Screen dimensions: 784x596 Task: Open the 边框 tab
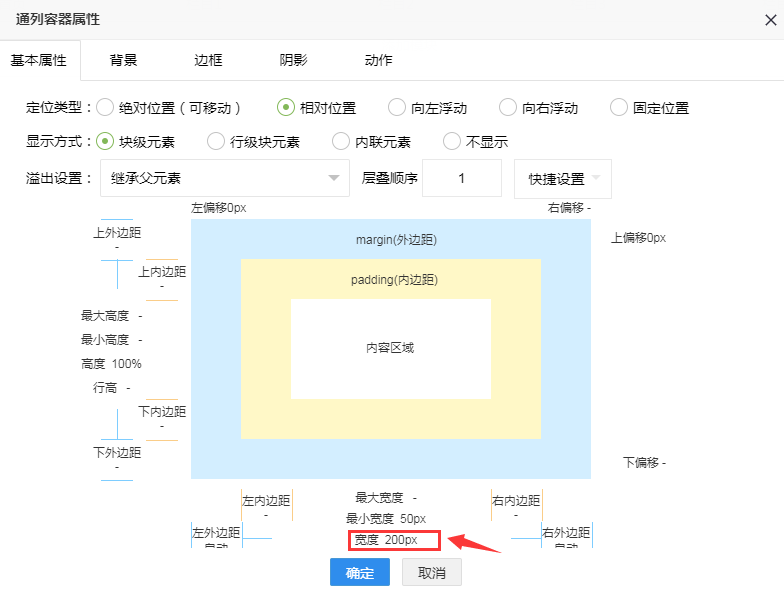[208, 60]
